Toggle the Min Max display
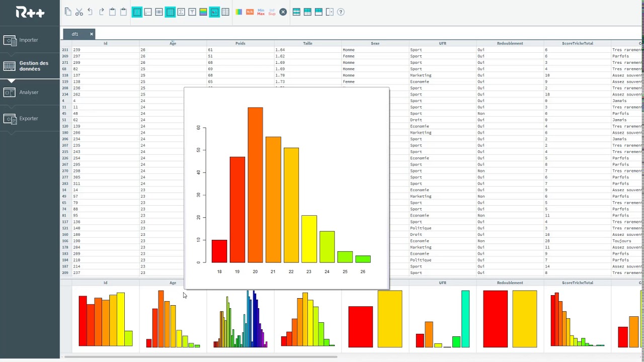The image size is (644, 362). [261, 12]
